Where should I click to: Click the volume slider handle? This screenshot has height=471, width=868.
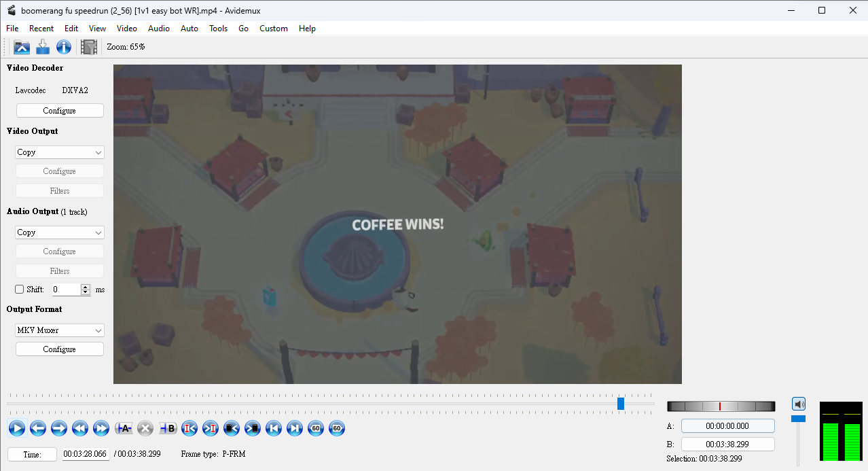[x=799, y=419]
